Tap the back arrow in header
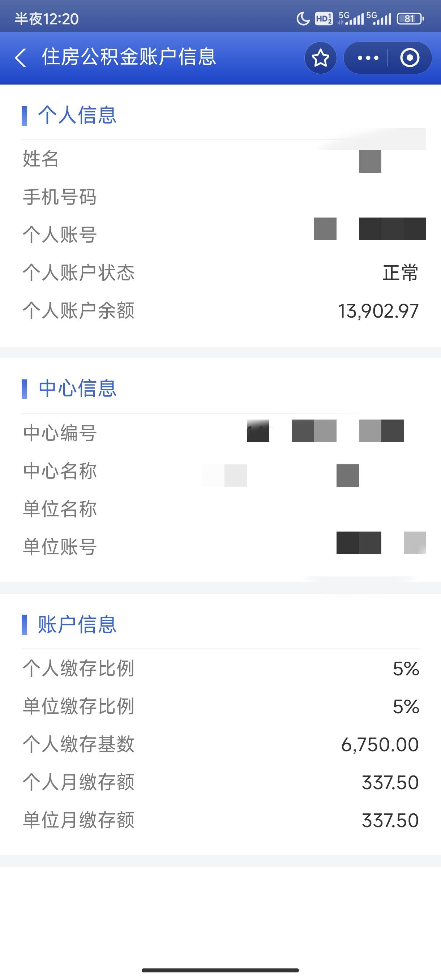Image resolution: width=441 pixels, height=980 pixels. tap(21, 58)
